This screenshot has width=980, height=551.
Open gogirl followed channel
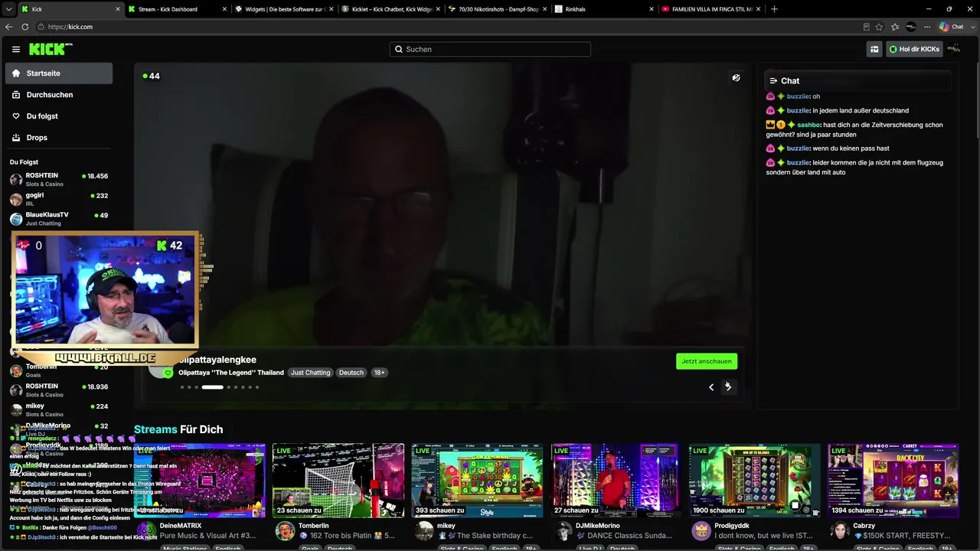[59, 199]
